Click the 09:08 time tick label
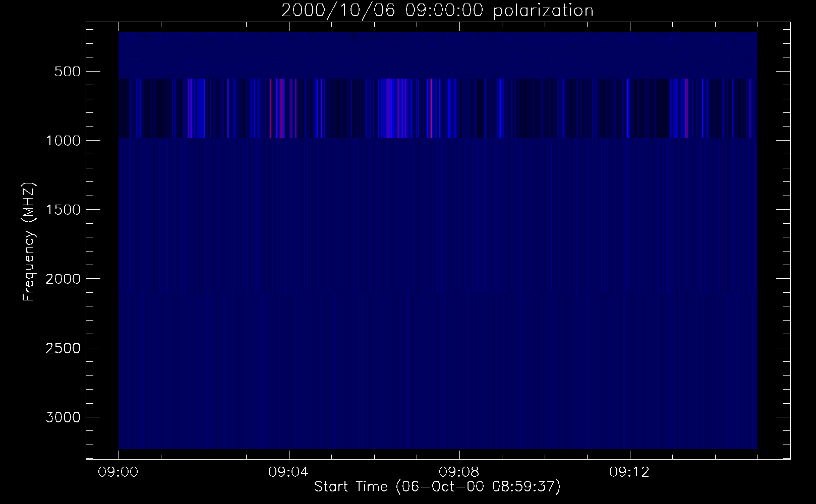 pyautogui.click(x=459, y=472)
